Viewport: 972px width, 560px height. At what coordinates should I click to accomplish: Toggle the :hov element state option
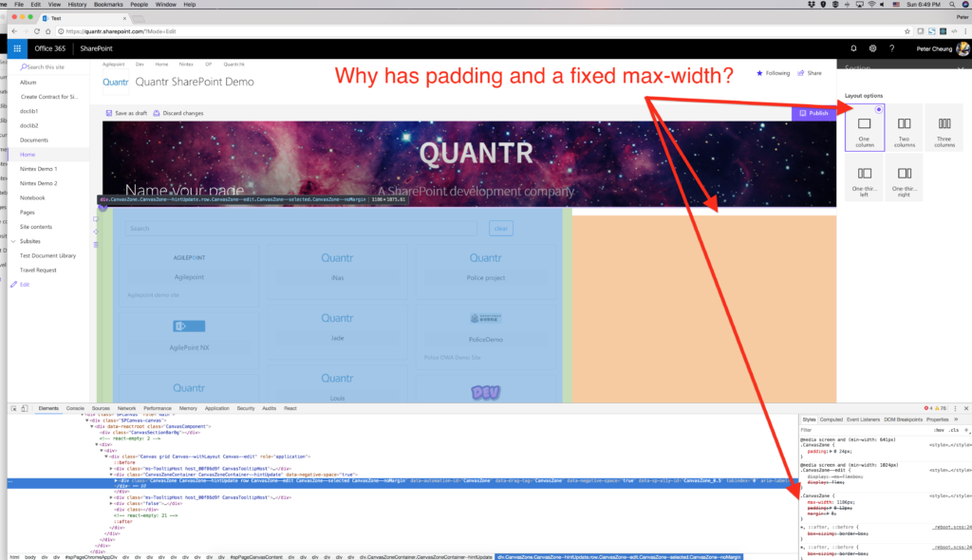click(941, 430)
